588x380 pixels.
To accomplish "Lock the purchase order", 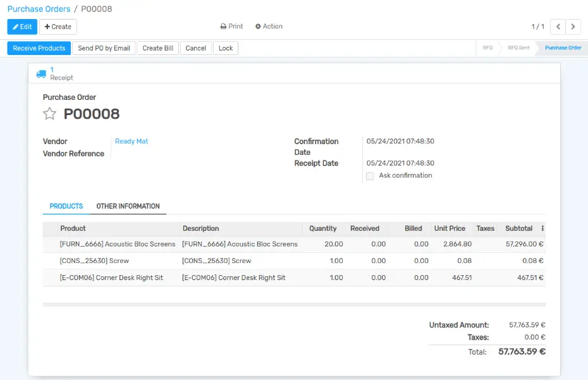I will pyautogui.click(x=226, y=48).
